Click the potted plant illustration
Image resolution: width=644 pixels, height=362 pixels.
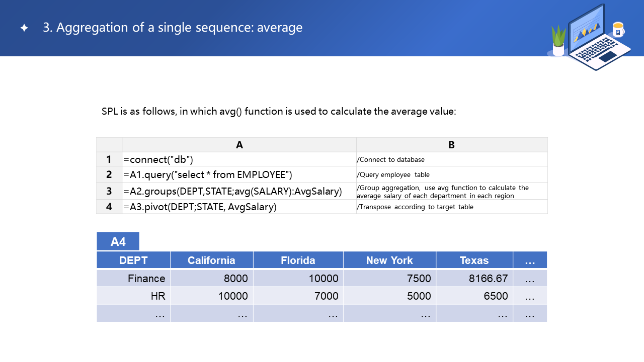(558, 41)
